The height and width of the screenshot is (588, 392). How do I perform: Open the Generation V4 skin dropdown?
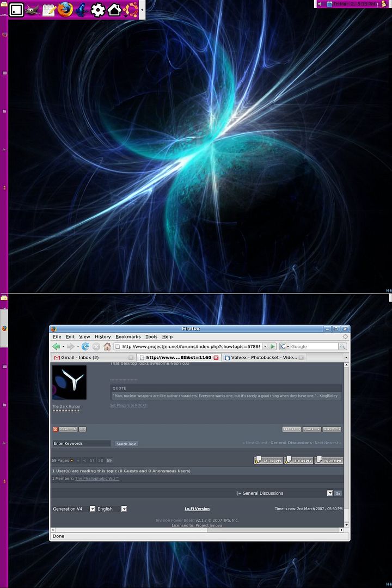point(74,509)
